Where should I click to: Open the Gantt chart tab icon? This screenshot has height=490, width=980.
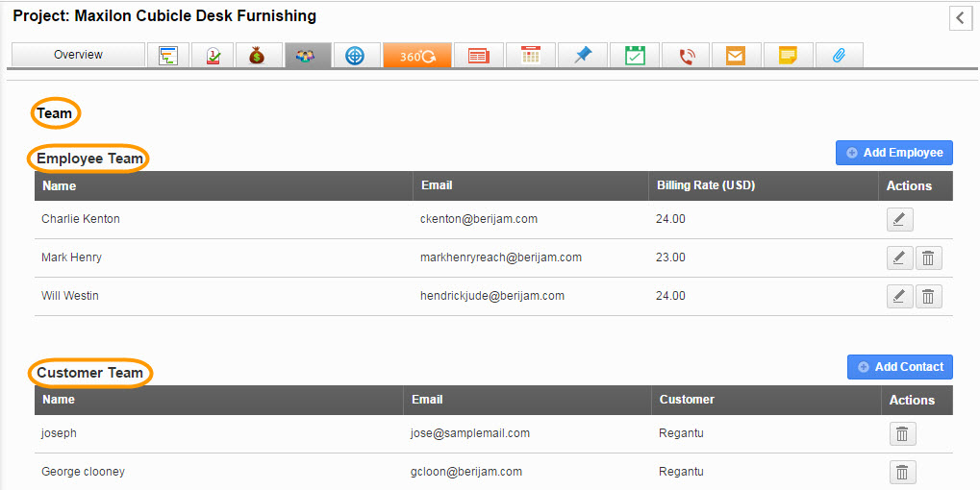[167, 56]
